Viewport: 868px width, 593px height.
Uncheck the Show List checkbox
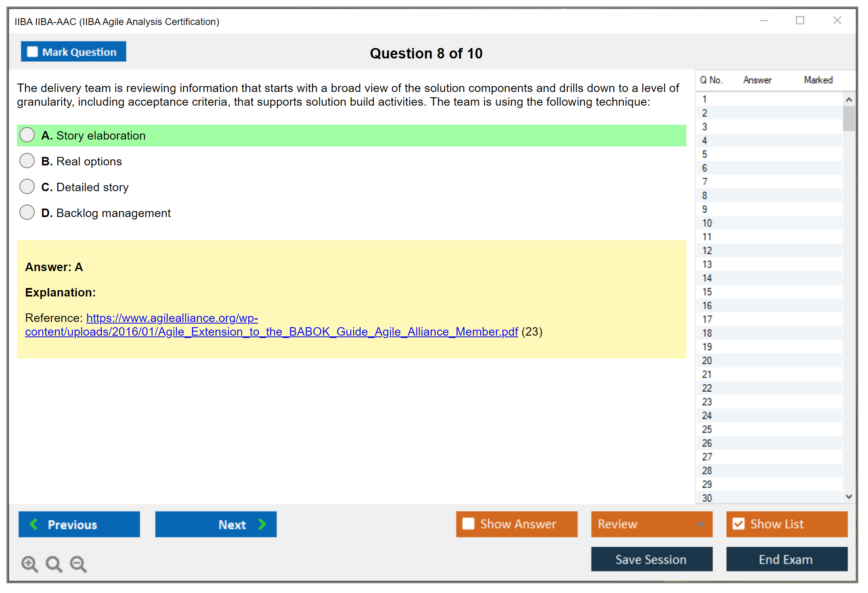(x=738, y=524)
